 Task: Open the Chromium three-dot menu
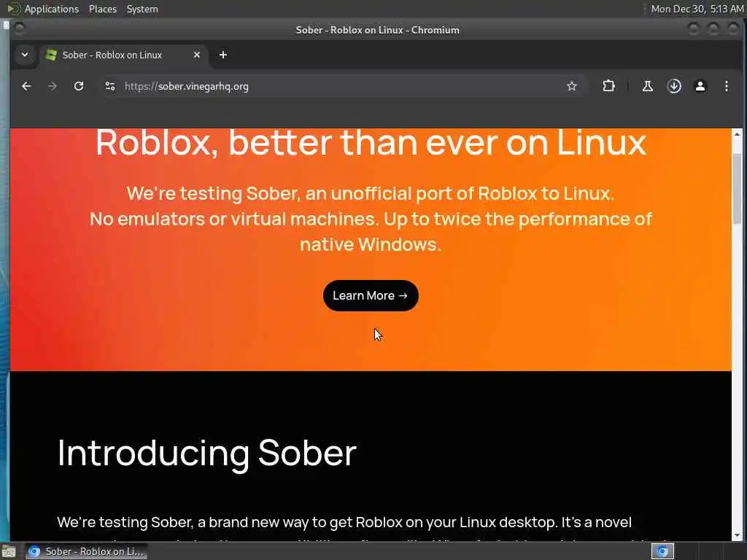tap(726, 86)
